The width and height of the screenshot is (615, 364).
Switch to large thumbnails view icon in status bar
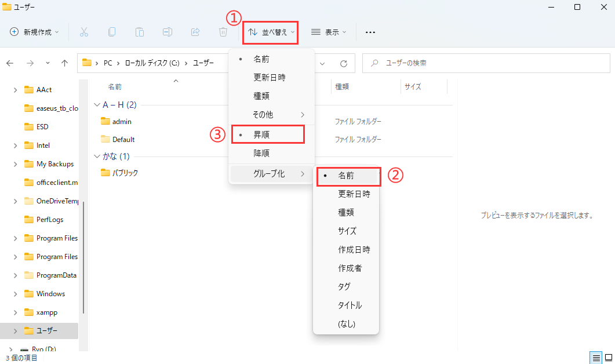tap(607, 358)
